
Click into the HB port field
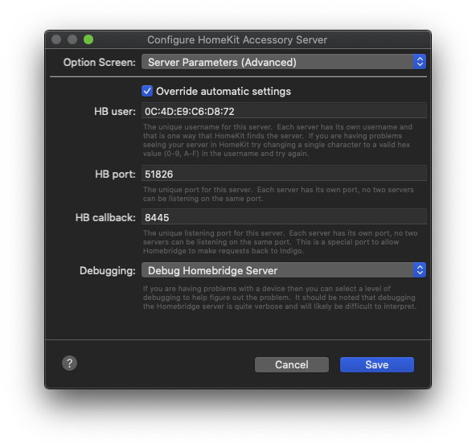click(x=284, y=174)
